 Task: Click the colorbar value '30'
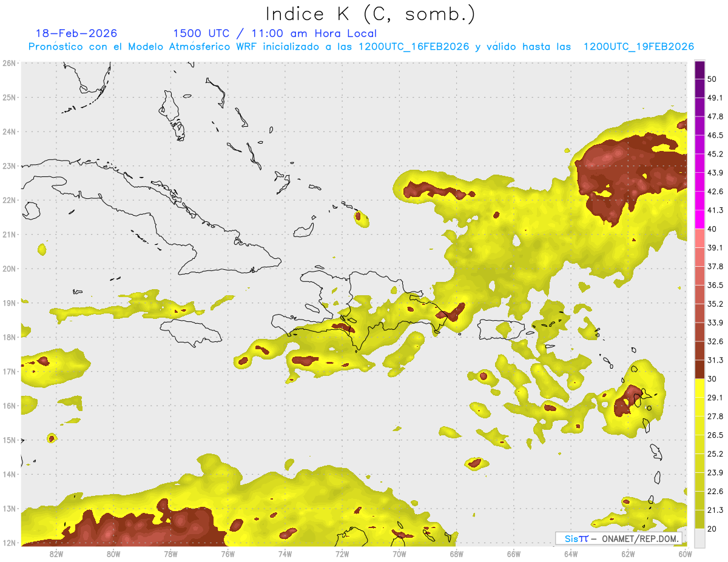click(x=712, y=379)
